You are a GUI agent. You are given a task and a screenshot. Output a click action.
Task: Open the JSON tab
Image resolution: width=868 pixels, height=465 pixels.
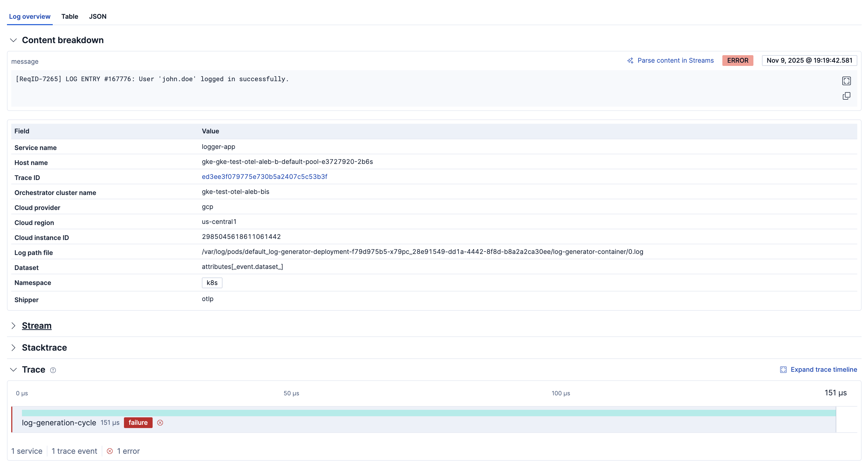tap(98, 17)
